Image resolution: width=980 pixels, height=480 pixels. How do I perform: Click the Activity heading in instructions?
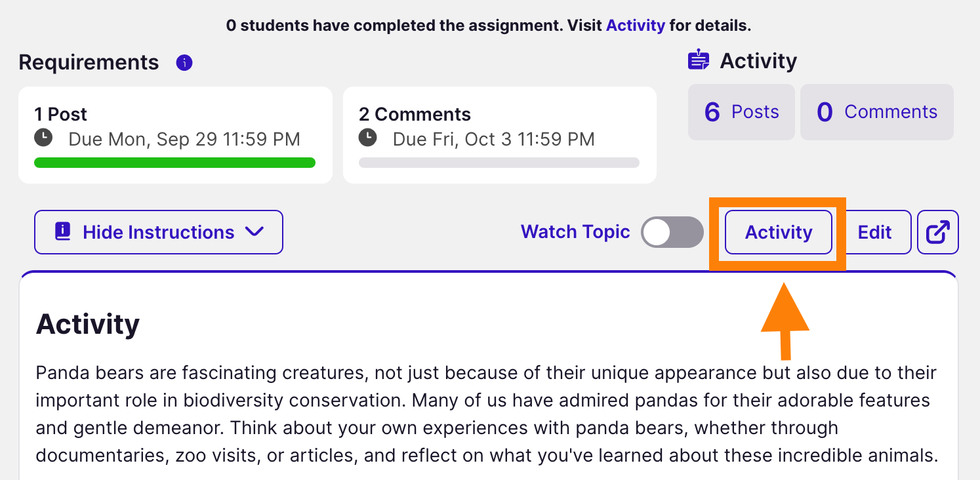click(88, 324)
